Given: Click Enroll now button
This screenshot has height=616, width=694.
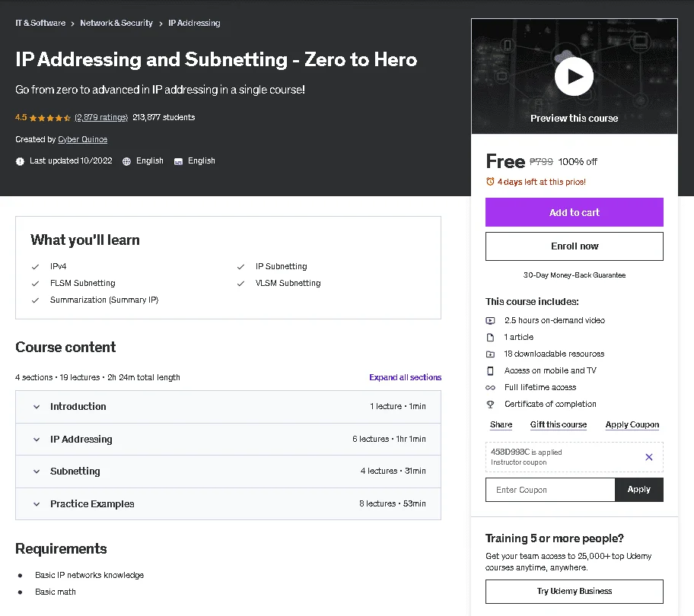Looking at the screenshot, I should 574,246.
